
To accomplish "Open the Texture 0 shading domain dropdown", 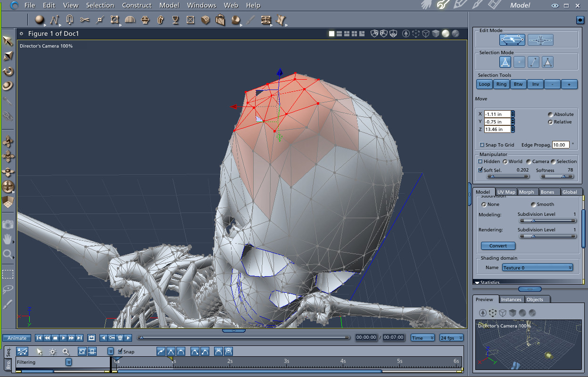I will pyautogui.click(x=537, y=268).
